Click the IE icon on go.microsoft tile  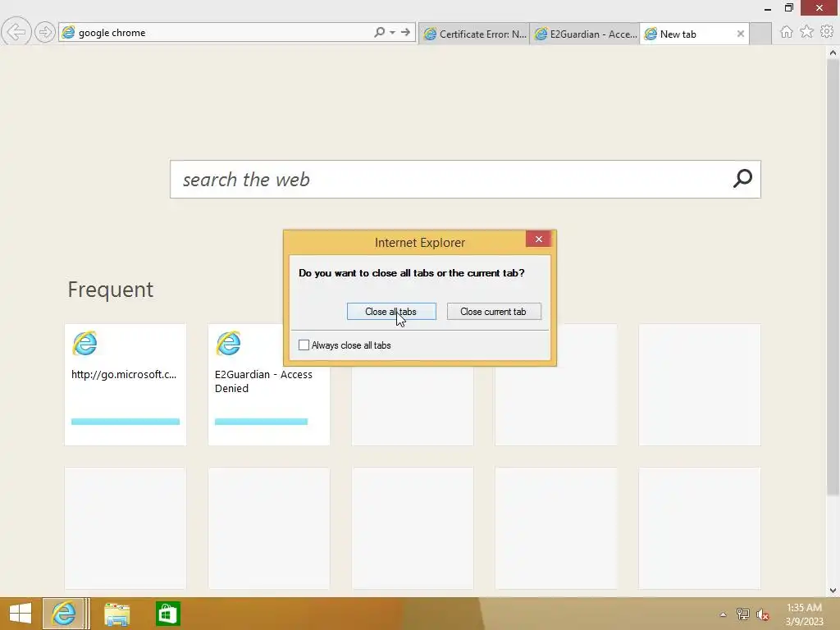click(84, 344)
